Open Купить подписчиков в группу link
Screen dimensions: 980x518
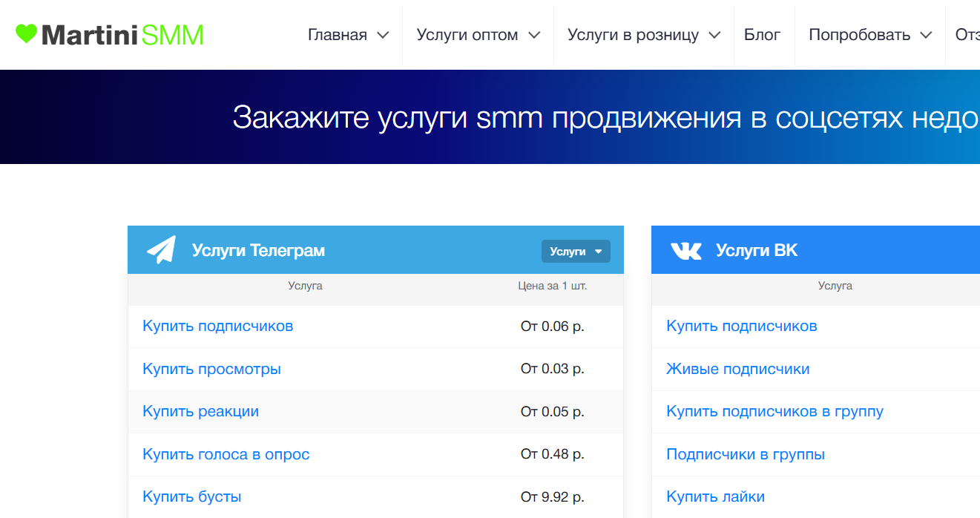(775, 411)
